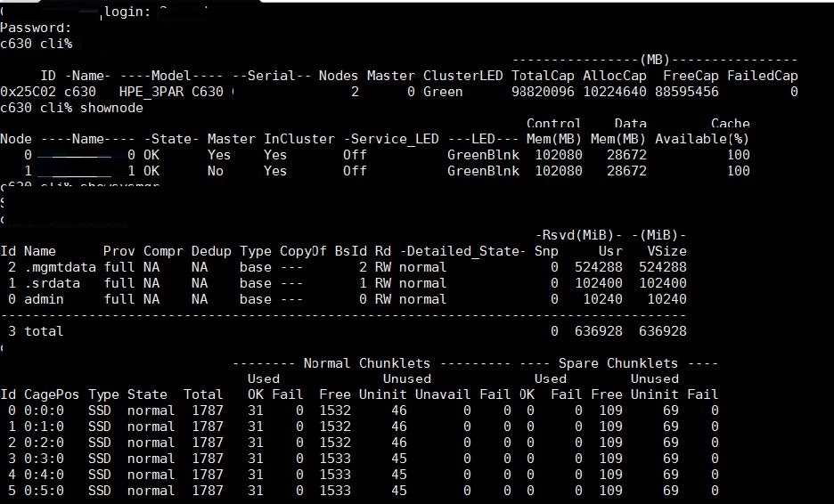Screen dimensions: 834x504
Task: Select Usr value "102400" of .srdata
Action: (599, 283)
